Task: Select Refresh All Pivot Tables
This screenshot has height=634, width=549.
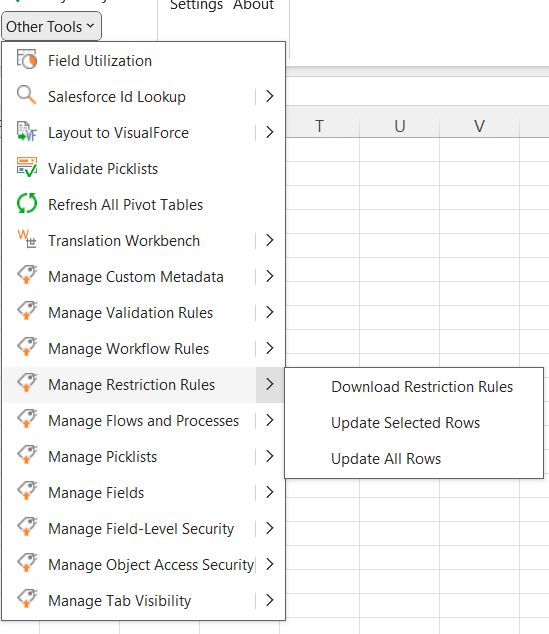Action: click(x=144, y=205)
